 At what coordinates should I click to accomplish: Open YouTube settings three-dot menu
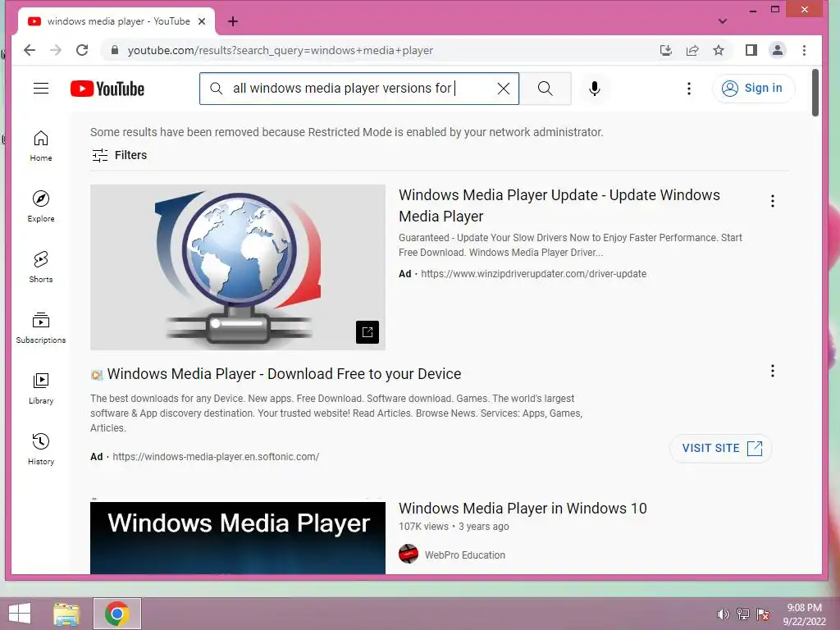(x=689, y=89)
